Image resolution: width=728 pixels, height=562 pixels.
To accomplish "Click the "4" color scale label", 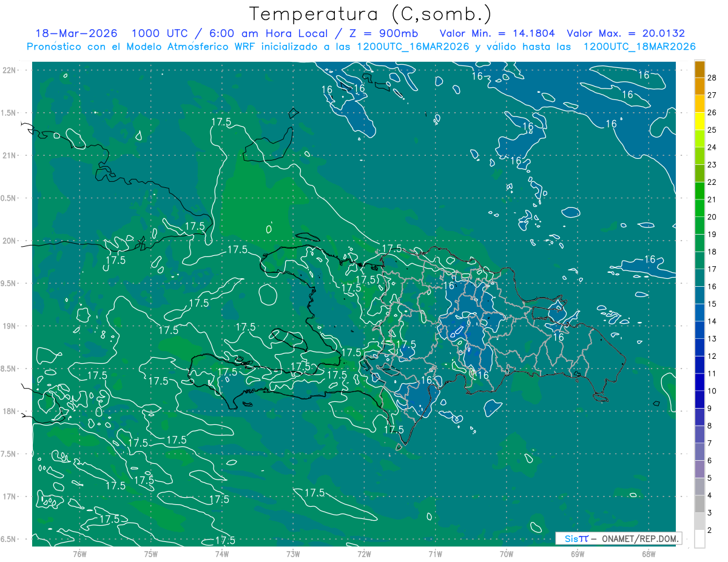I will pyautogui.click(x=710, y=496).
